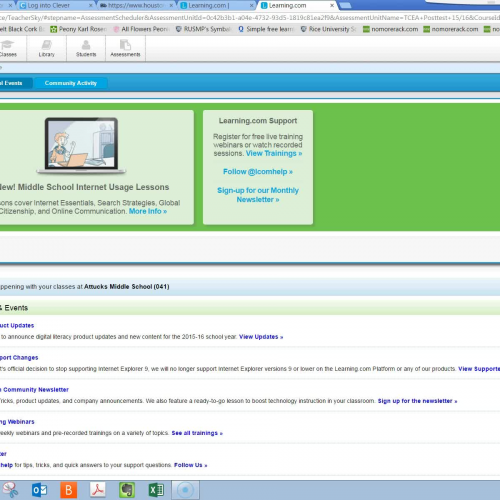
Task: Open All Flowers Peoni bookmark
Action: [142, 29]
